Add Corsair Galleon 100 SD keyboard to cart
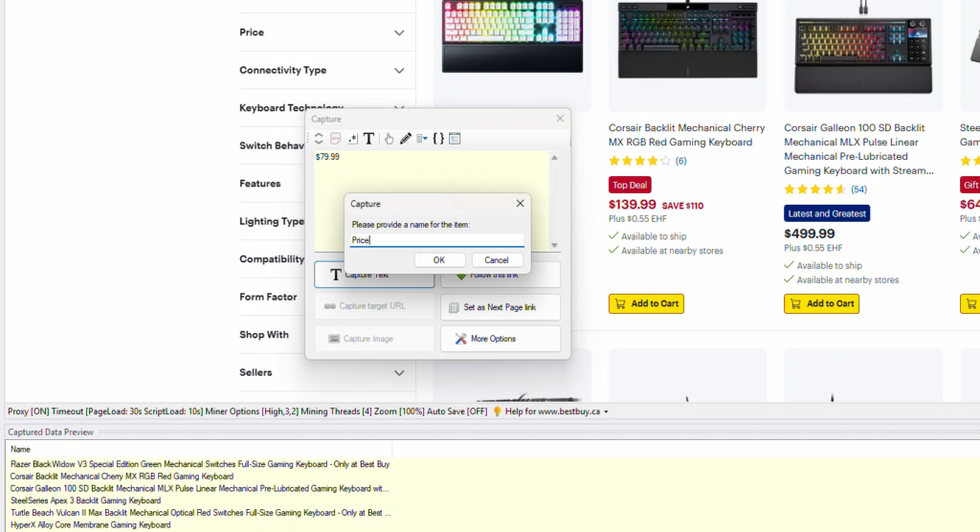 (822, 304)
